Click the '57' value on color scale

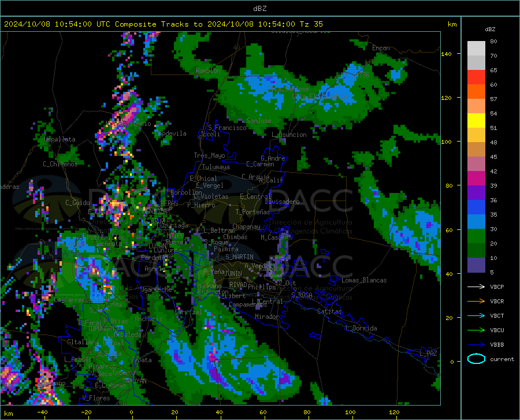pos(493,99)
